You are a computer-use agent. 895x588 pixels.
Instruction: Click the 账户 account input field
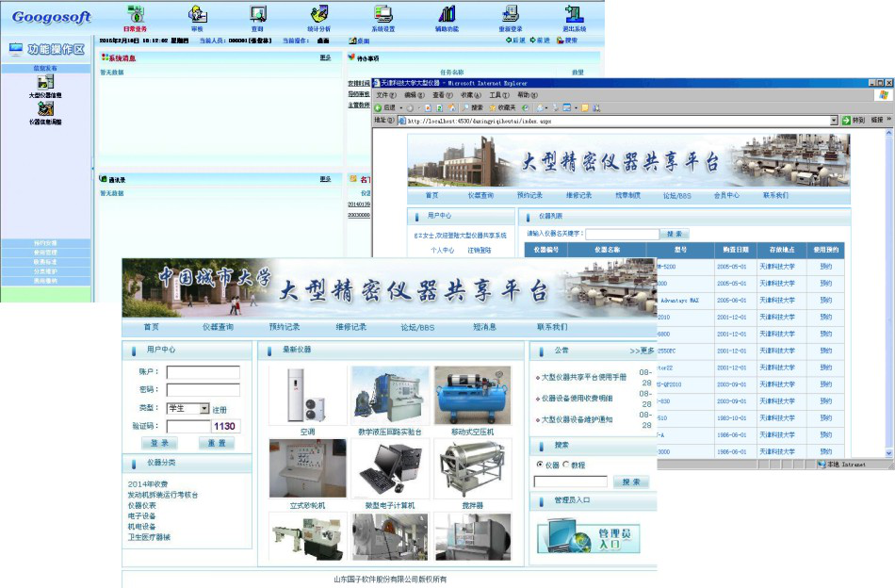pos(203,372)
